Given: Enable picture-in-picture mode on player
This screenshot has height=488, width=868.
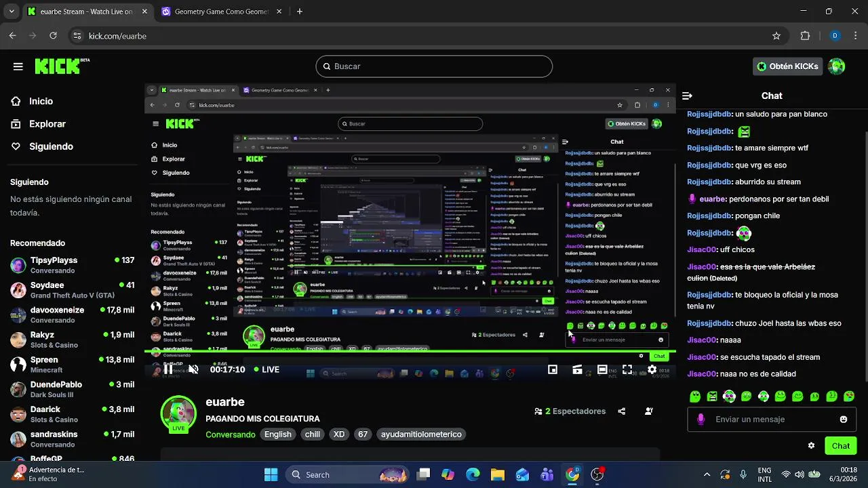Looking at the screenshot, I should click(x=553, y=369).
